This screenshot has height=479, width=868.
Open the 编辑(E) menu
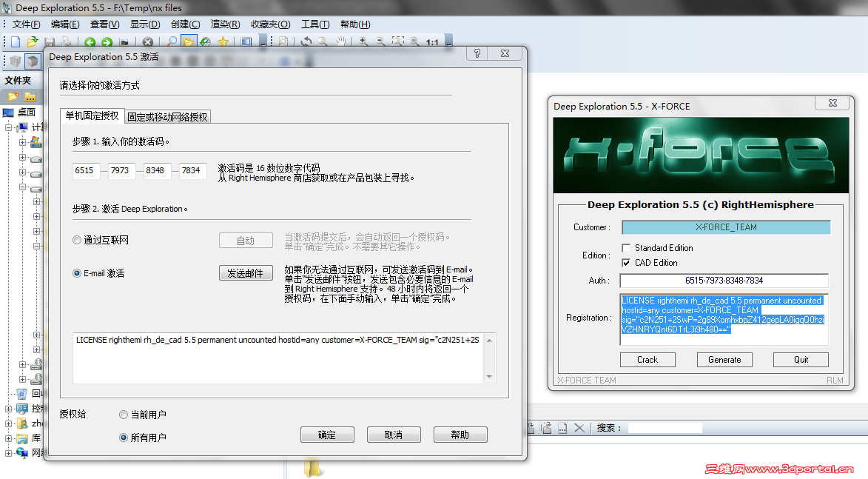coord(65,24)
